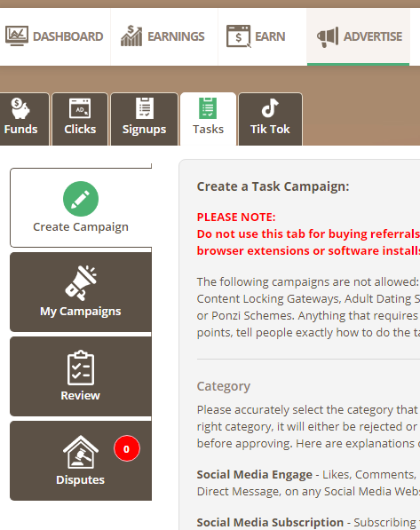Click the Signups clipboard icon
This screenshot has width=420, height=530.
145,108
